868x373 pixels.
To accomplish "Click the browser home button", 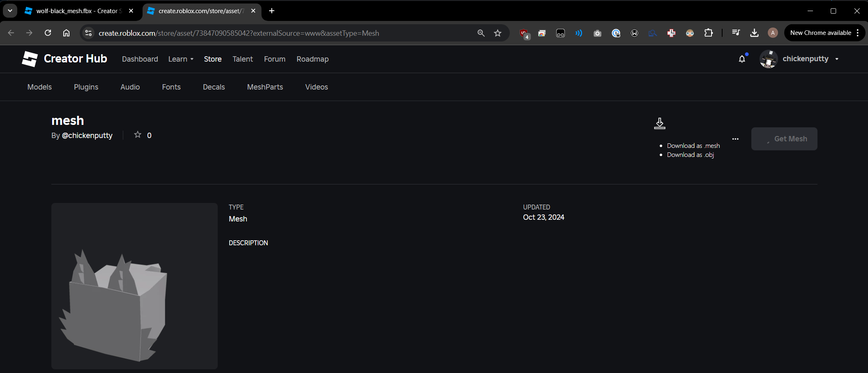I will pos(66,33).
